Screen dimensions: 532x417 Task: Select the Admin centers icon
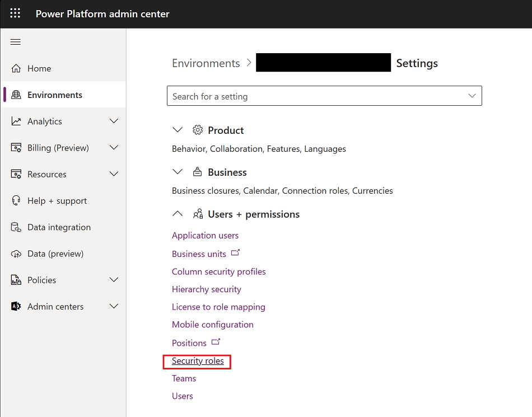coord(16,306)
